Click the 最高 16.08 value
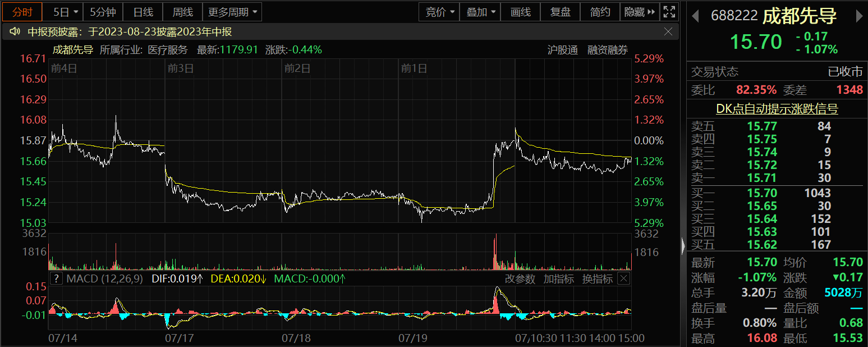Image resolution: width=868 pixels, height=347 pixels. coord(761,338)
